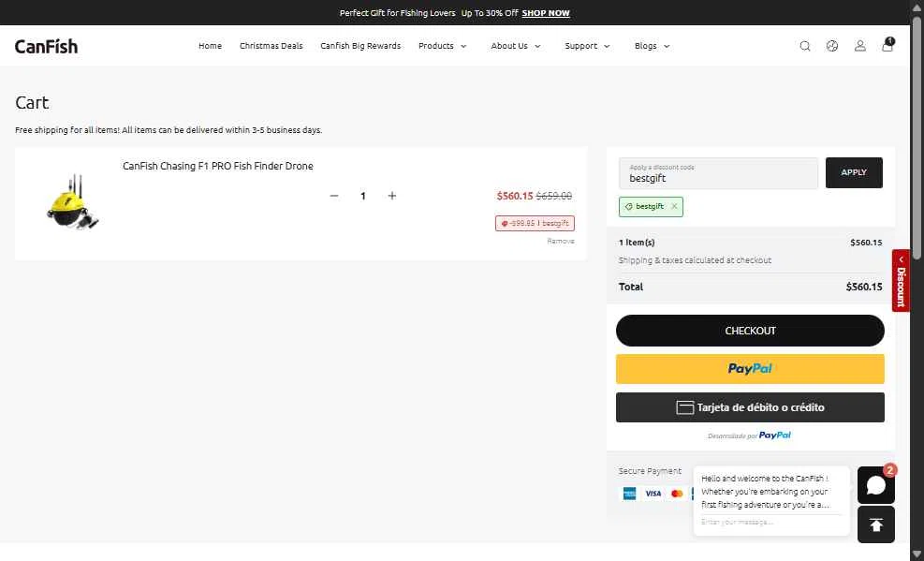Image resolution: width=924 pixels, height=561 pixels.
Task: Open CanFish Chasing F1 PRO product title
Action: tap(218, 166)
